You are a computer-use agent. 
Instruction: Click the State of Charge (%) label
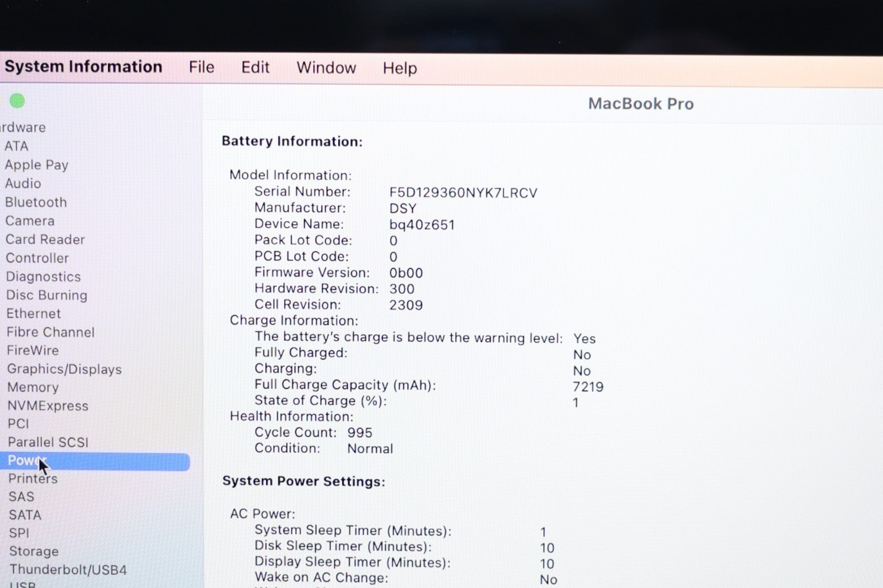(x=321, y=400)
